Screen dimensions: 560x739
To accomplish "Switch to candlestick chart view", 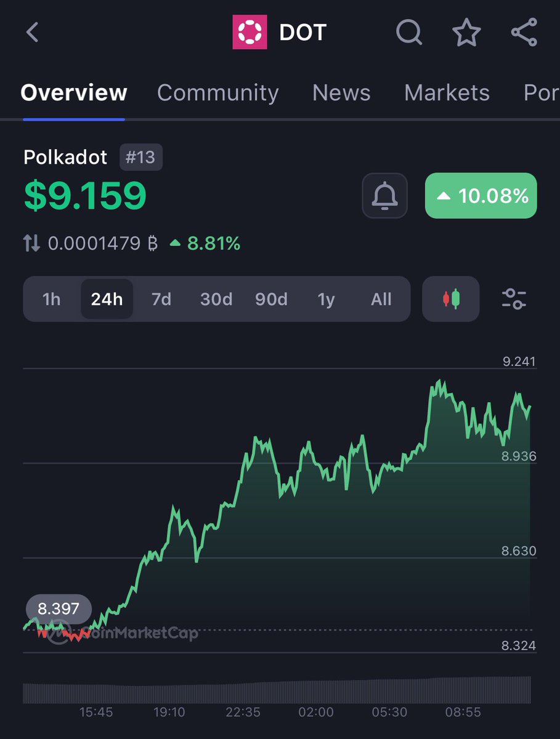I will (451, 299).
